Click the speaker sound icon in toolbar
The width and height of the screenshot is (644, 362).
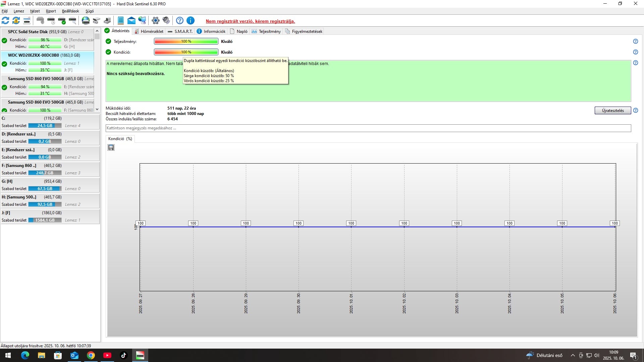pyautogui.click(x=166, y=21)
